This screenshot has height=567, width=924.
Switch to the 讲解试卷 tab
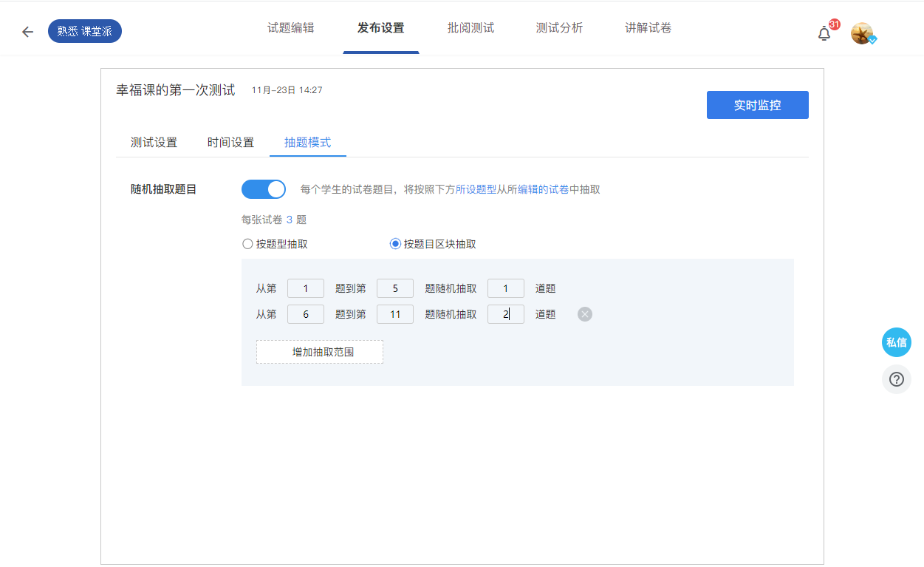[648, 28]
